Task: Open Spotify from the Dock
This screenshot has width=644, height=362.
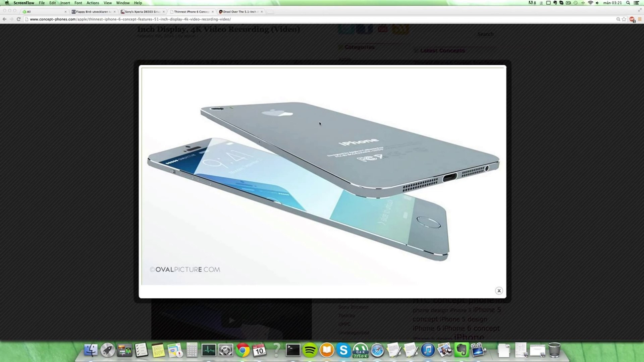Action: (309, 351)
